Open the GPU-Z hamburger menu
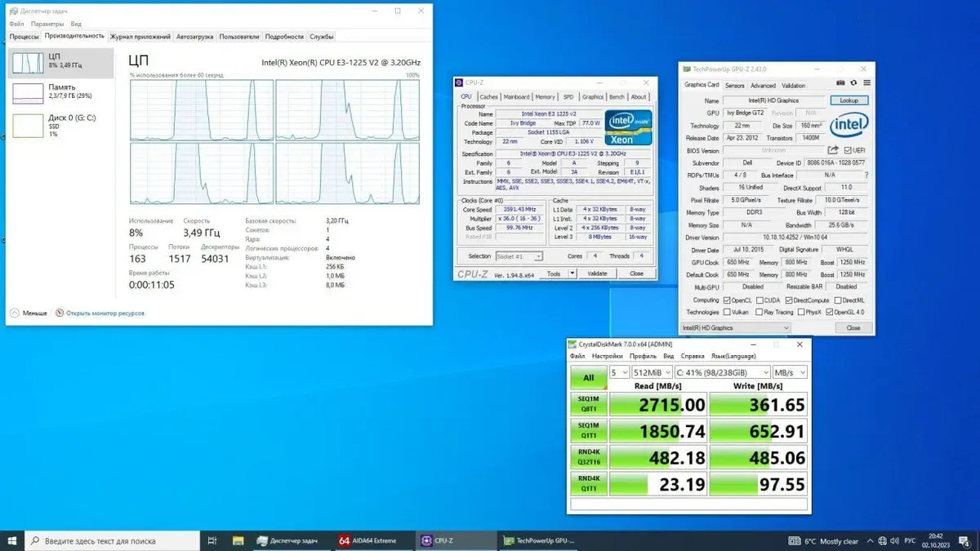Viewport: 980px width, 551px height. point(866,83)
